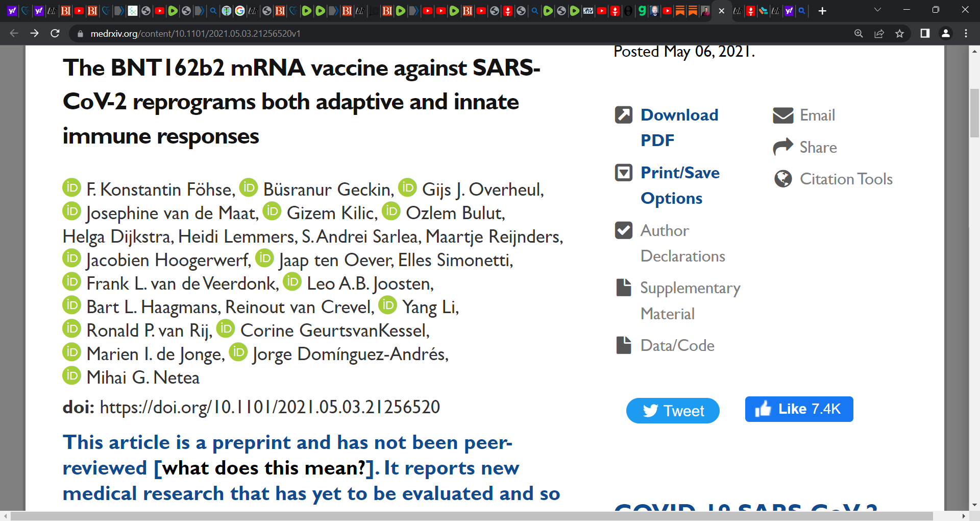This screenshot has height=521, width=980.
Task: Open ORCID icon beside Mihai G. Netea
Action: point(72,376)
